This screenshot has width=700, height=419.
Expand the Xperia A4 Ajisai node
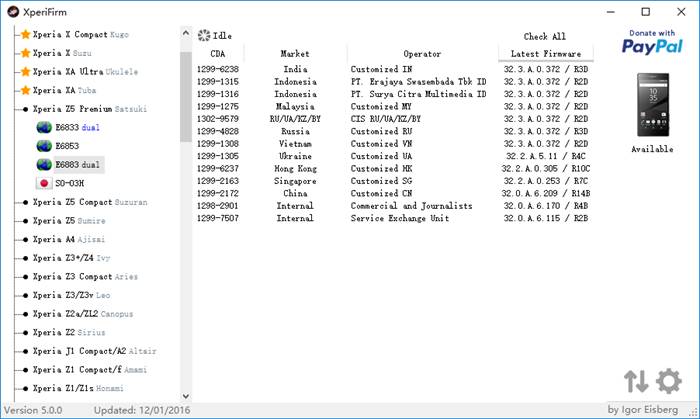[x=25, y=240]
